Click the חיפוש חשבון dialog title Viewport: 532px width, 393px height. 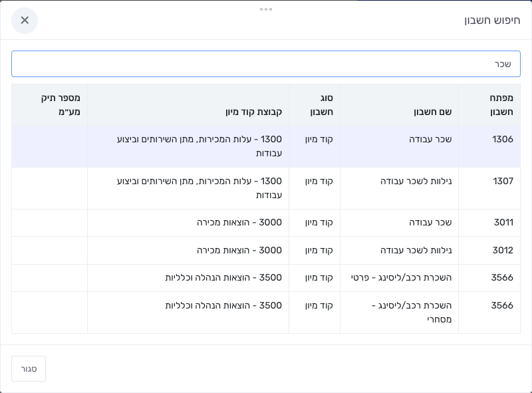point(492,21)
